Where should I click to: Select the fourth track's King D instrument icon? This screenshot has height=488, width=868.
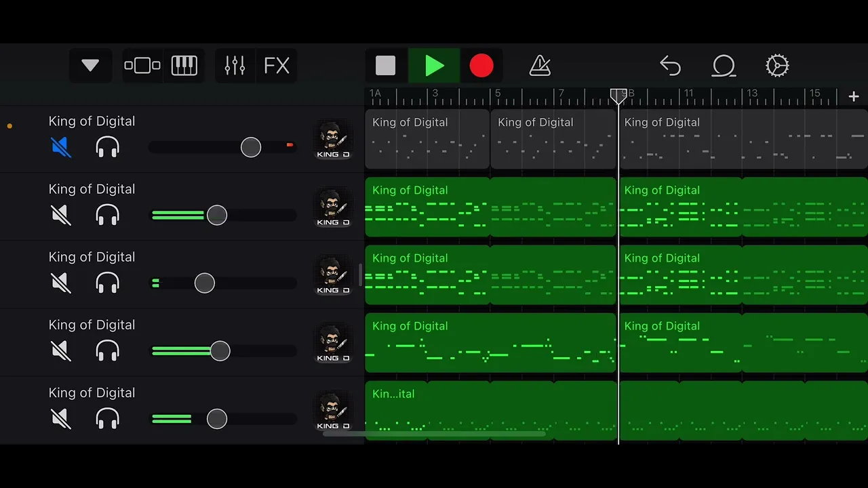click(333, 343)
